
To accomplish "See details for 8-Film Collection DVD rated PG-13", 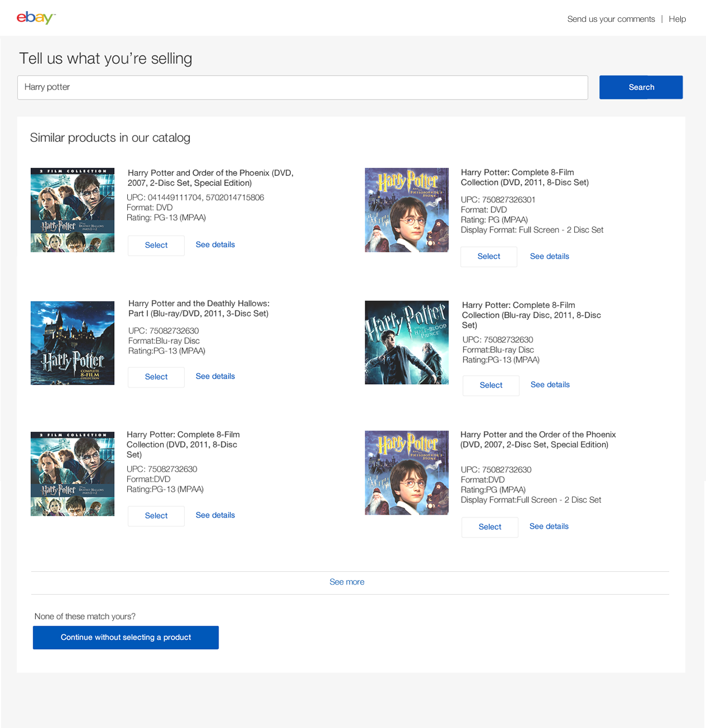I will pos(215,515).
